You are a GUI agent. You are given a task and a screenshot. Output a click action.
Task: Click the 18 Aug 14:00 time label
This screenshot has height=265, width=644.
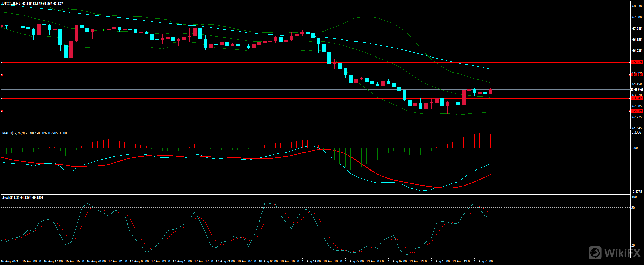[311, 261]
